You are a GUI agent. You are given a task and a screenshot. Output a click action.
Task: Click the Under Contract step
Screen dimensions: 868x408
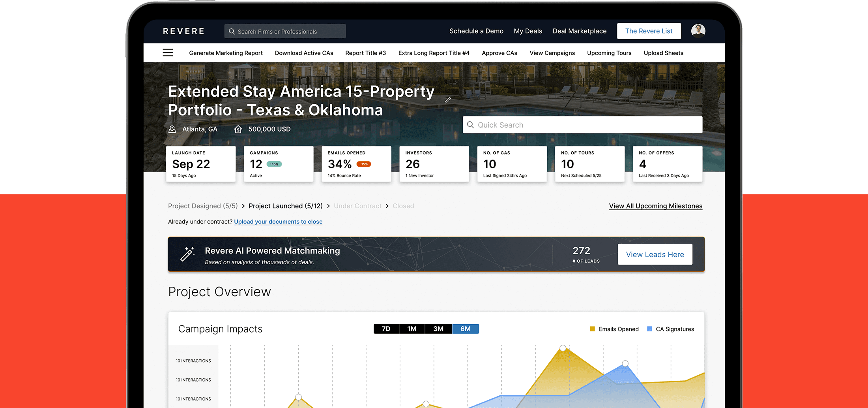click(357, 206)
